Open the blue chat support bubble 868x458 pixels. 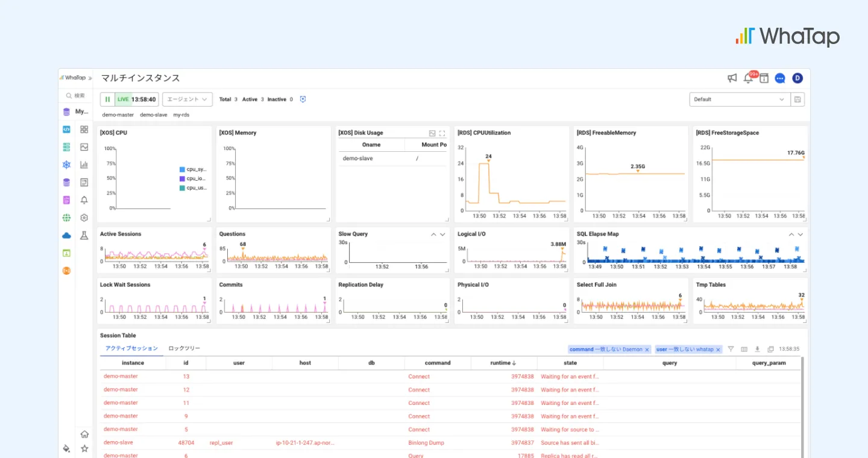(780, 78)
